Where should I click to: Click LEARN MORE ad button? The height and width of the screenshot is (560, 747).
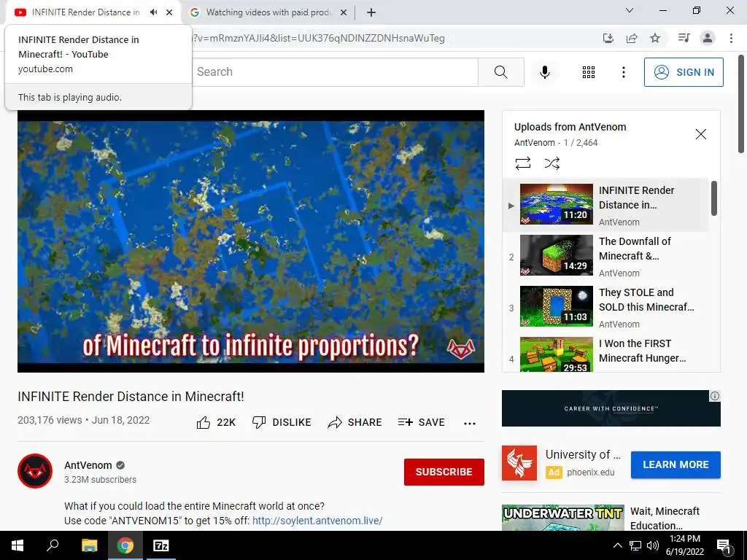676,464
